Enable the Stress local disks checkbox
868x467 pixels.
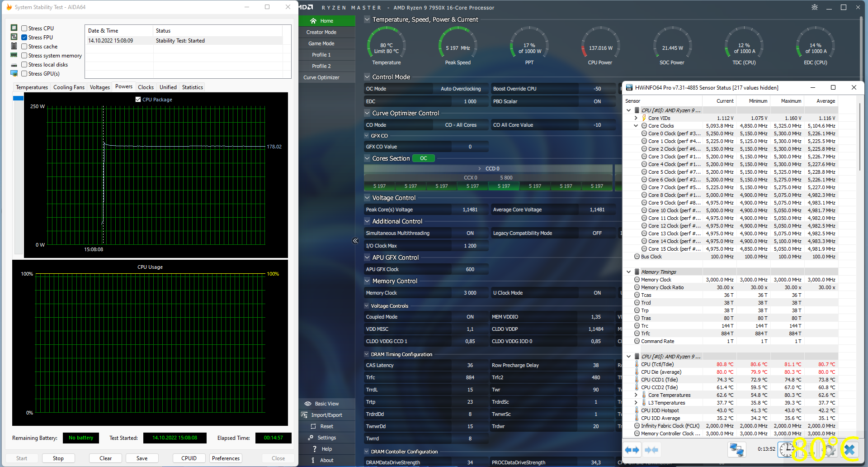tap(24, 64)
